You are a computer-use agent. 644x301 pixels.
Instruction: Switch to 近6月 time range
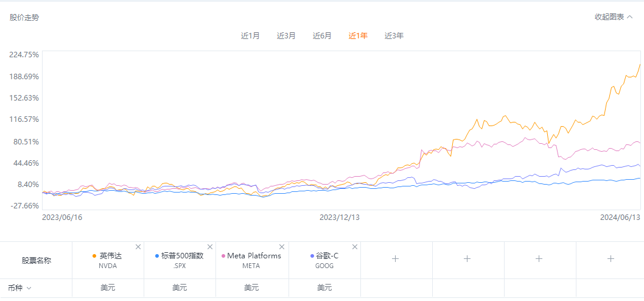[x=322, y=36]
